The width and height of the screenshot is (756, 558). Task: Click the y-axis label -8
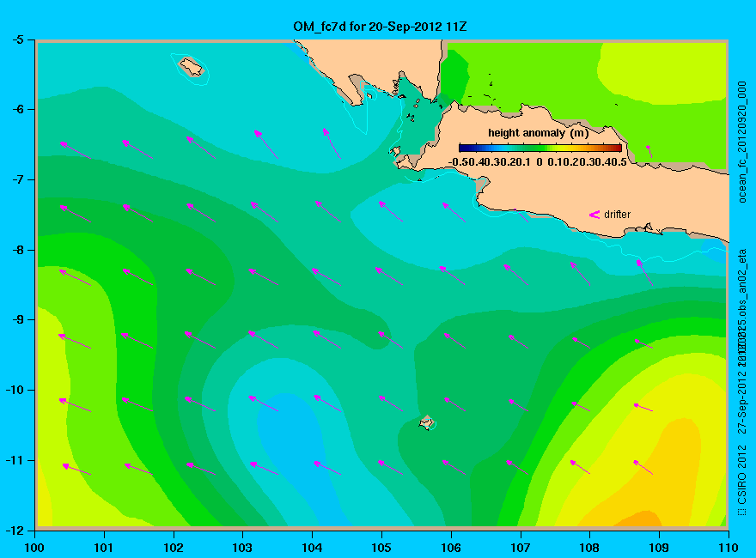pyautogui.click(x=17, y=250)
